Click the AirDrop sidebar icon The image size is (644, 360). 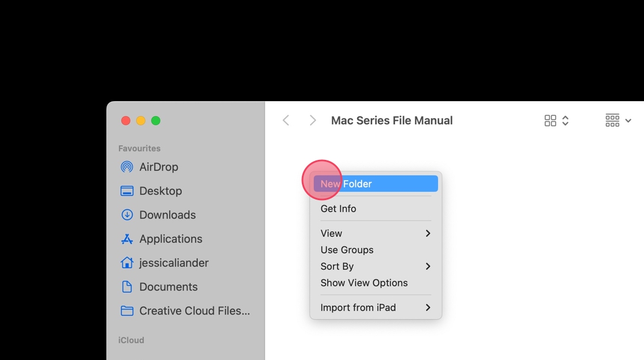pos(127,167)
